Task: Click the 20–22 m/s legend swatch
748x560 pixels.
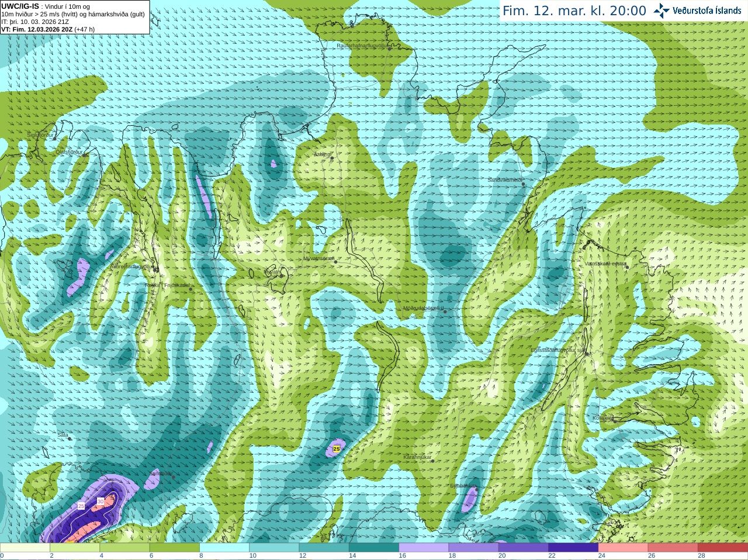Action: (524, 548)
